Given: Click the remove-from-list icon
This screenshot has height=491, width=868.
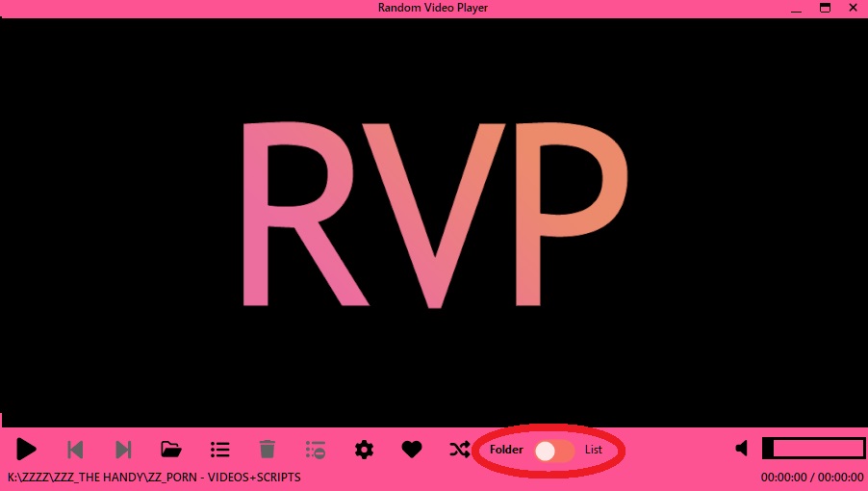Looking at the screenshot, I should (x=316, y=449).
